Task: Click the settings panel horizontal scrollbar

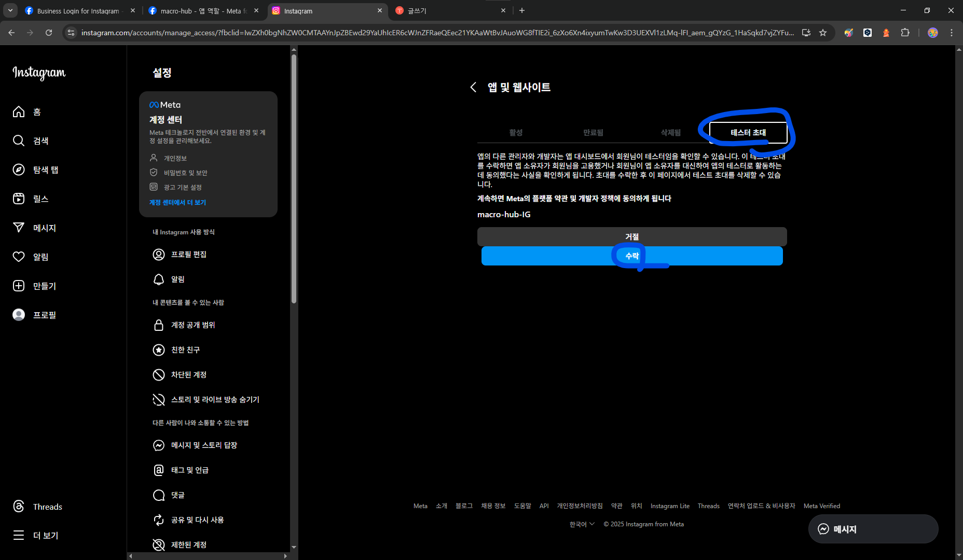Action: pyautogui.click(x=208, y=556)
